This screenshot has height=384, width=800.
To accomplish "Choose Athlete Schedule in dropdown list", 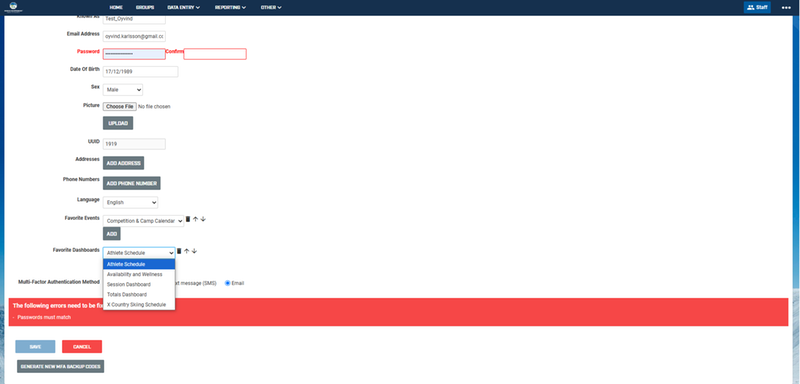I will click(x=139, y=264).
